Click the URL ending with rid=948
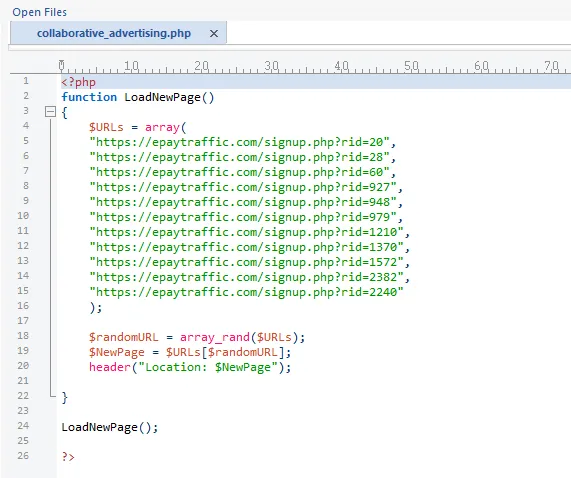The image size is (571, 478). (x=246, y=202)
